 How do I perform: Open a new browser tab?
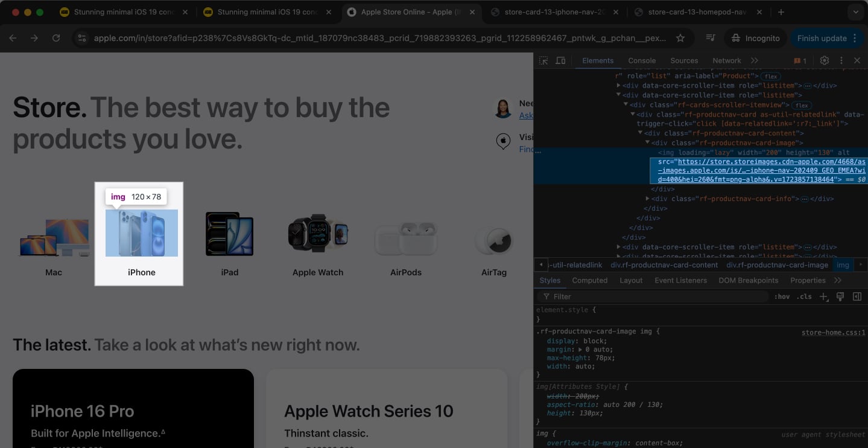tap(781, 12)
